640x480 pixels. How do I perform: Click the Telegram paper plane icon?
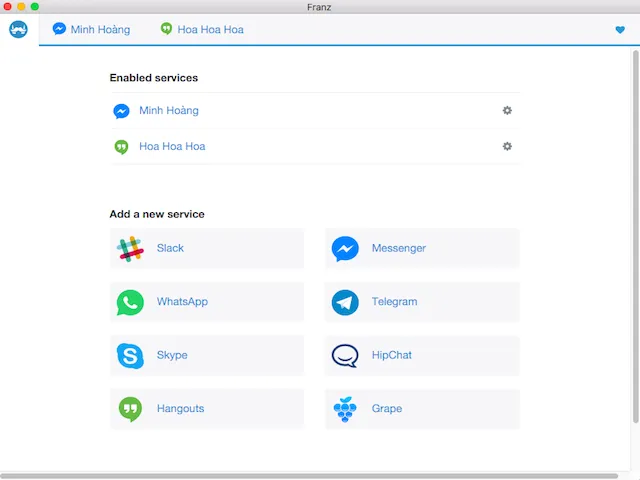point(345,302)
